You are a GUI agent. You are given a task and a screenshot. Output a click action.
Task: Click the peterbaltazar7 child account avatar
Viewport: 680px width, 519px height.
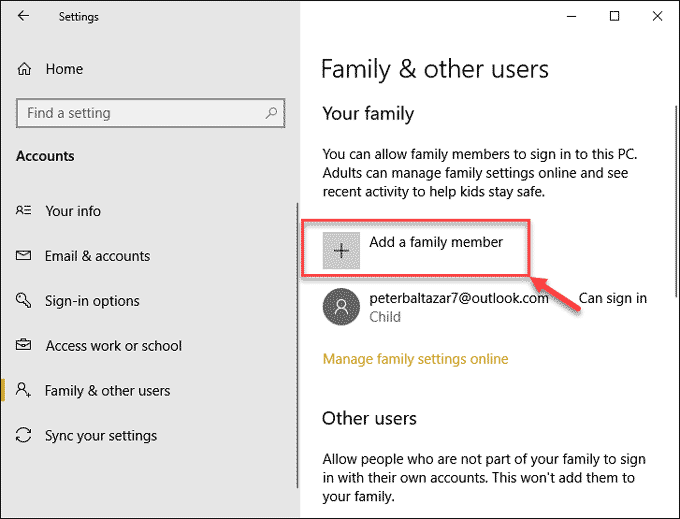coord(341,307)
